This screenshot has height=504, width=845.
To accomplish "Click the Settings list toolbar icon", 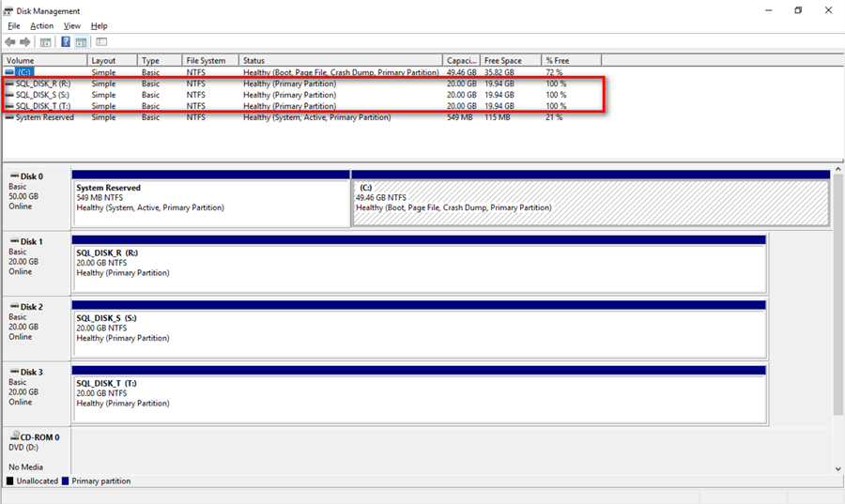I will [x=101, y=42].
